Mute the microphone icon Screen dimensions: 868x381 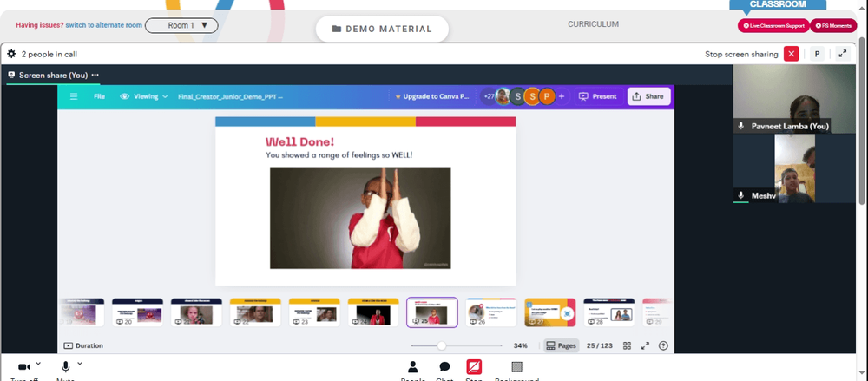(65, 366)
